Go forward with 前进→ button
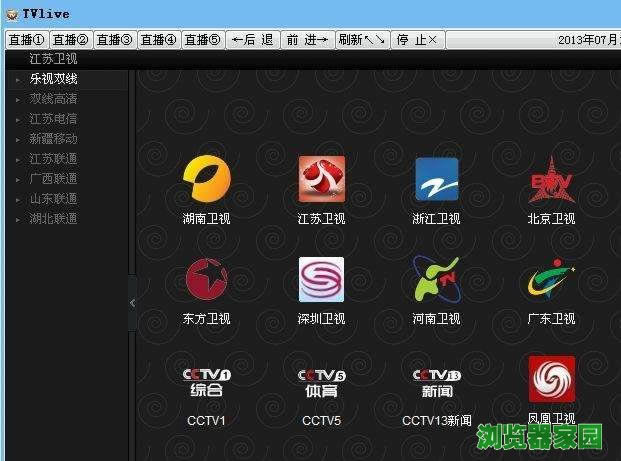Viewport: 621px width, 461px height. tap(308, 40)
